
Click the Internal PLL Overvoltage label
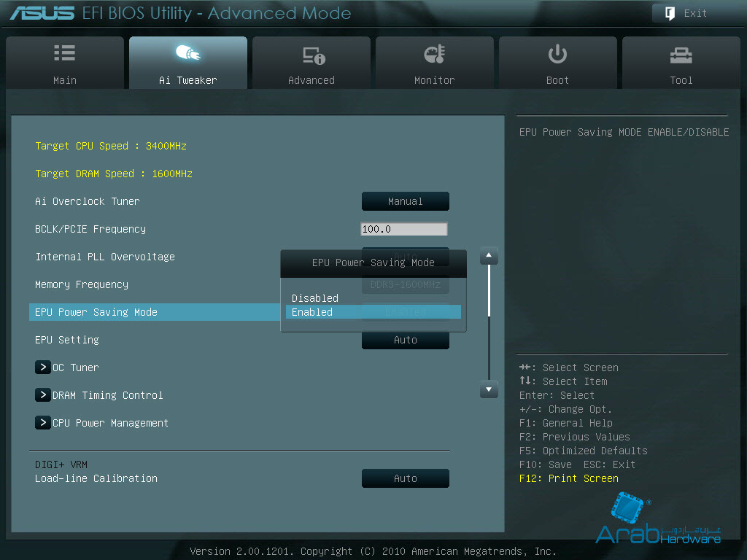point(105,257)
